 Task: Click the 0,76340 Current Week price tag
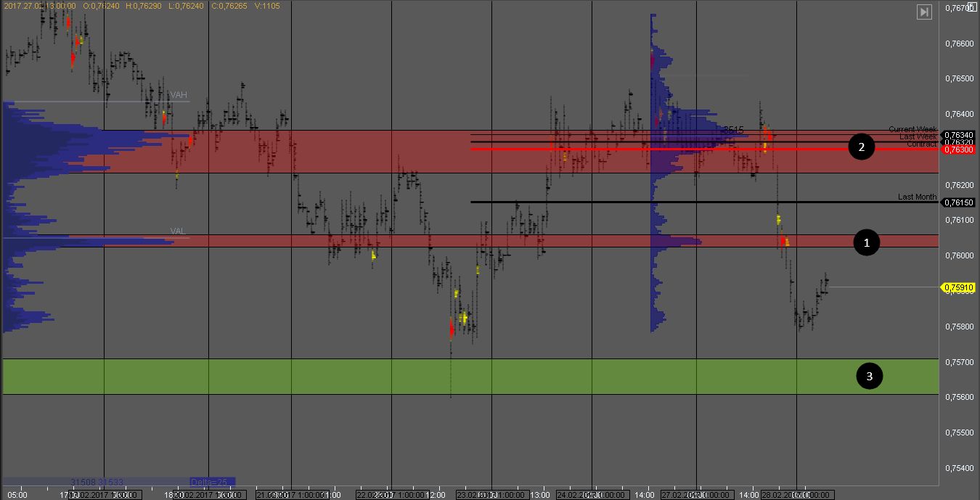point(959,134)
